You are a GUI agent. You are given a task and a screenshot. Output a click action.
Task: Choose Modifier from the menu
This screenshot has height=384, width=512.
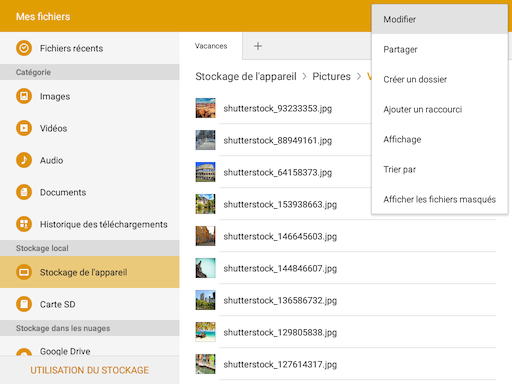point(440,19)
